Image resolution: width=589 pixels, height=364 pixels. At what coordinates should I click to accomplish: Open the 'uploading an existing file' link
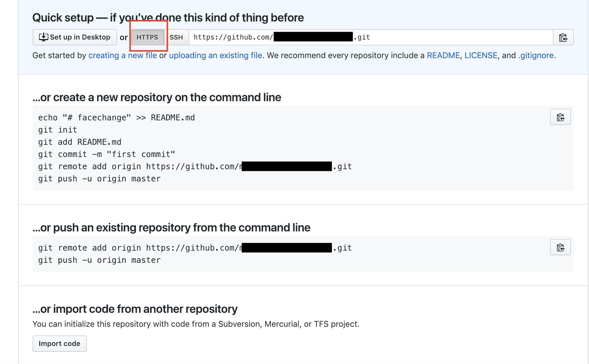click(216, 55)
